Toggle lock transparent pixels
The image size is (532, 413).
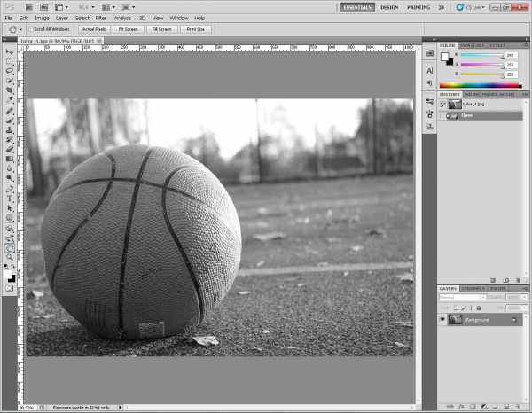point(457,308)
